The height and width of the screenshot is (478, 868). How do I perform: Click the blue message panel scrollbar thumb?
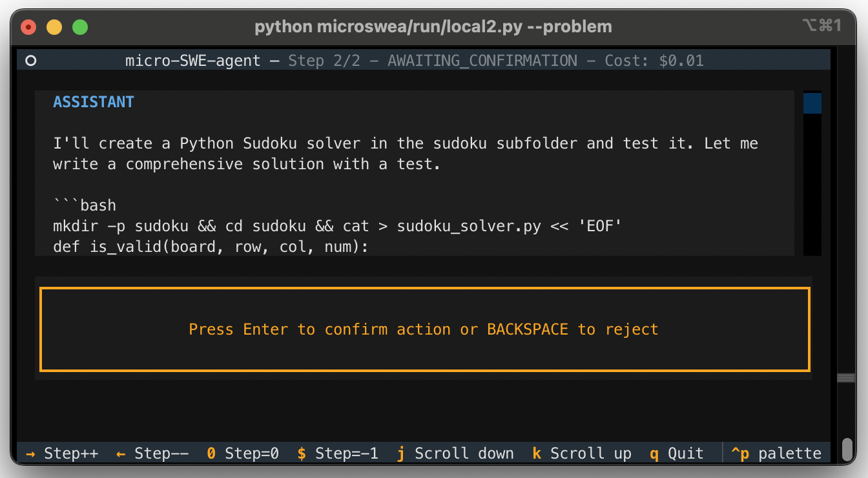[x=812, y=103]
